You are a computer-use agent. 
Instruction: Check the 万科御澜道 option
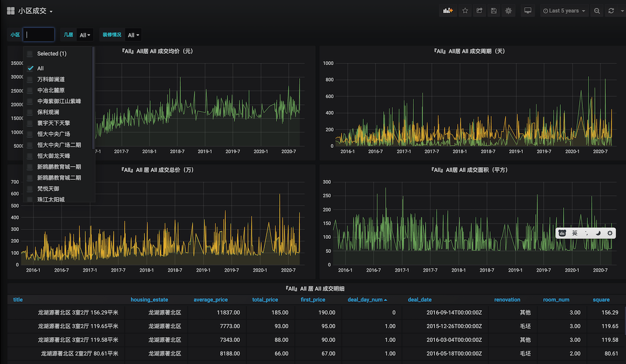tap(30, 79)
